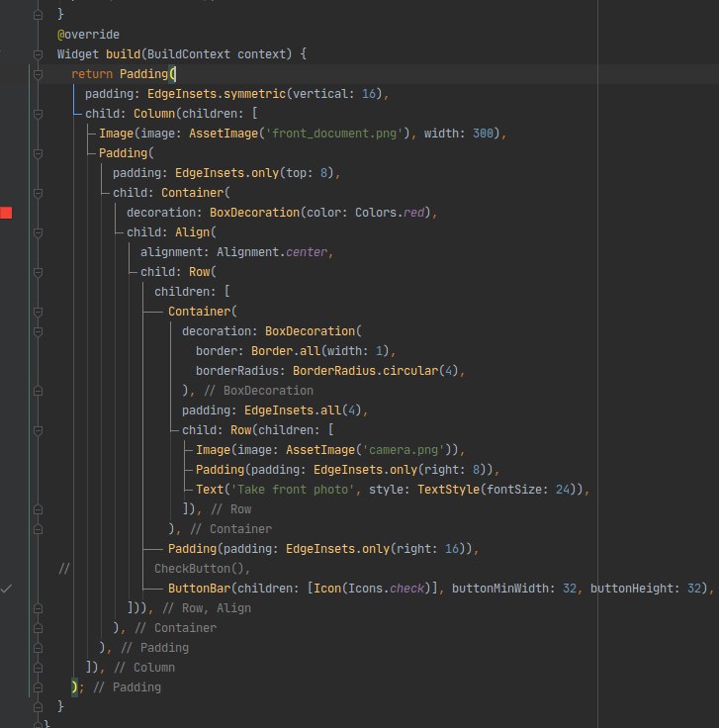
Task: Click fold end marker at // BoxDecoration line
Action: (x=38, y=391)
